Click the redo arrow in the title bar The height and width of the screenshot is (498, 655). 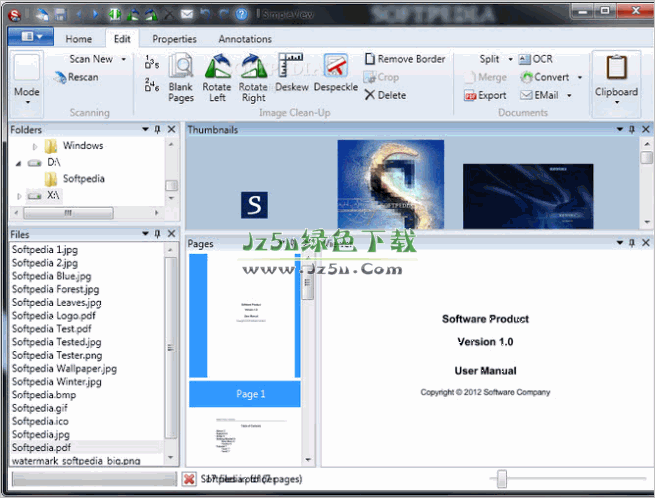click(x=223, y=15)
